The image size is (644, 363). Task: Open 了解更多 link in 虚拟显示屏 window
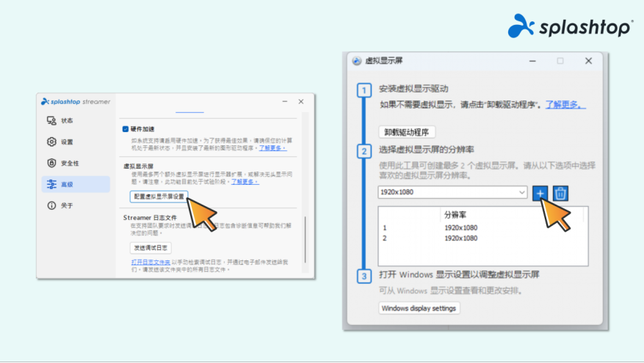coord(565,105)
